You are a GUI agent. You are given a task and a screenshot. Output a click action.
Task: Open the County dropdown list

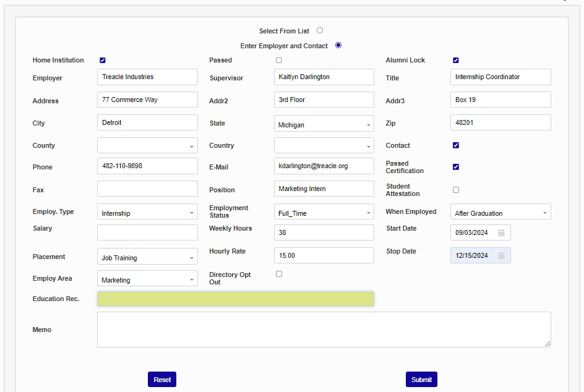[x=147, y=146]
